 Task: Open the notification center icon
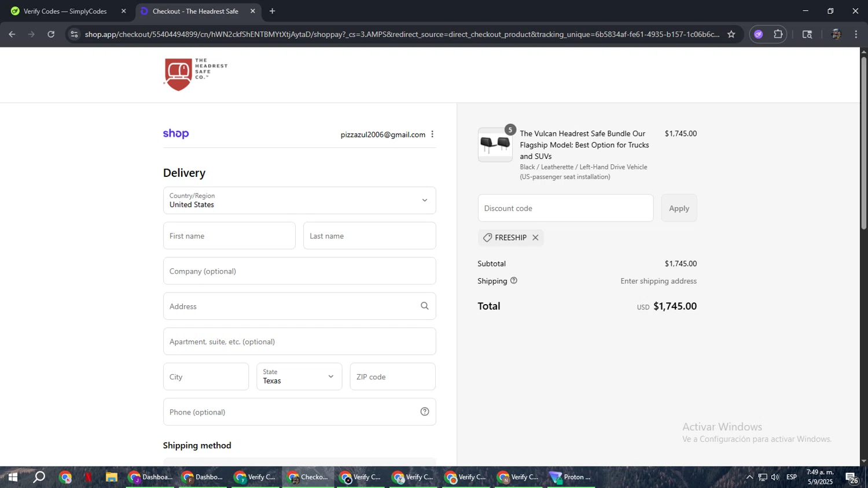[x=852, y=478]
